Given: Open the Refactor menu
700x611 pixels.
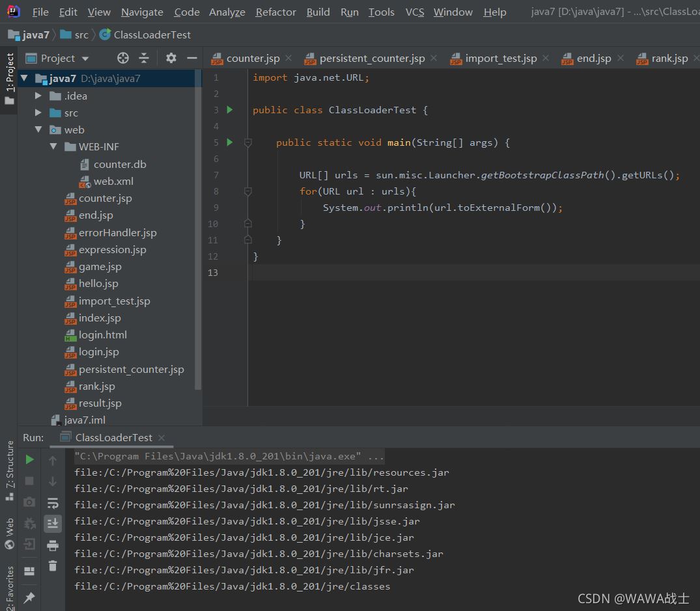Looking at the screenshot, I should 275,12.
